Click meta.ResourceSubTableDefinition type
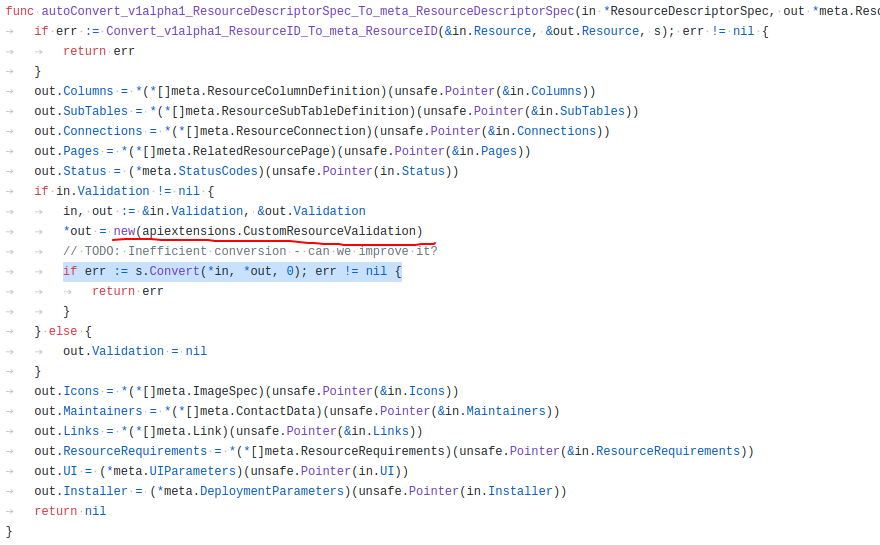 coord(297,111)
